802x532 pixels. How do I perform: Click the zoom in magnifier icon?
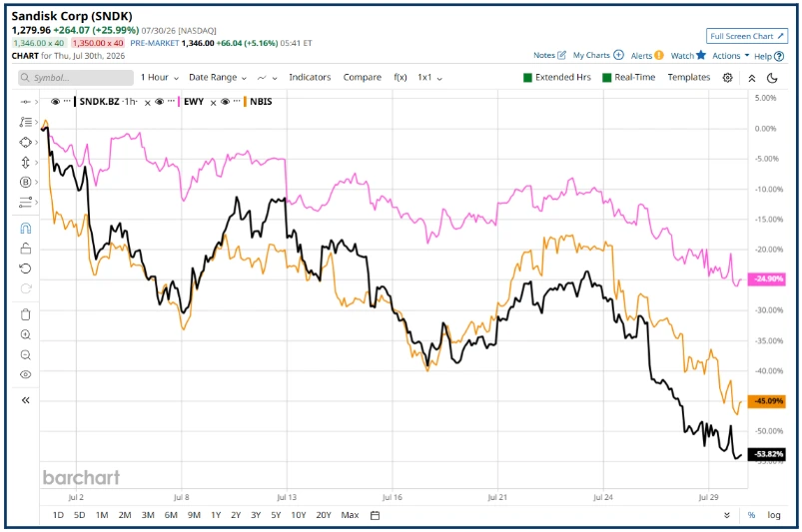tap(26, 334)
